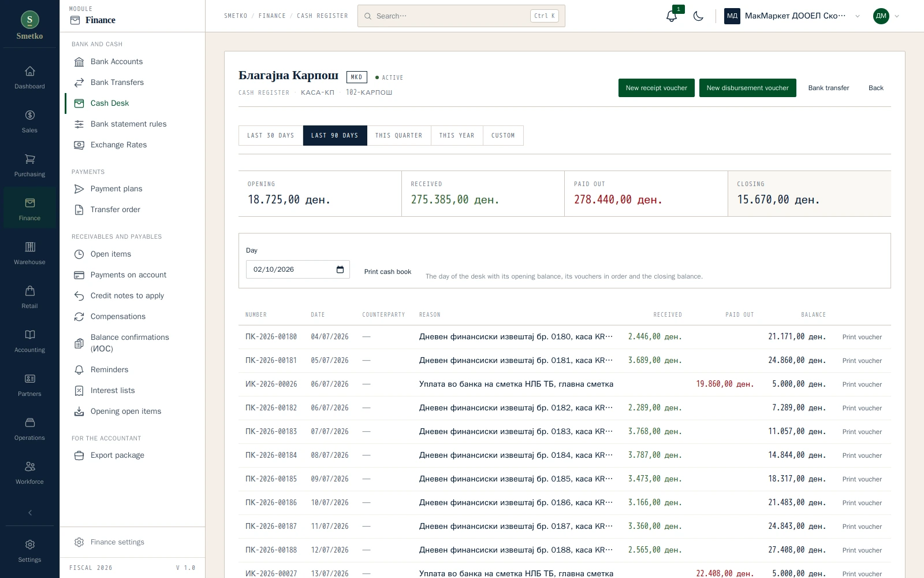Click the notifications bell icon
Image resolution: width=924 pixels, height=578 pixels.
coord(672,16)
